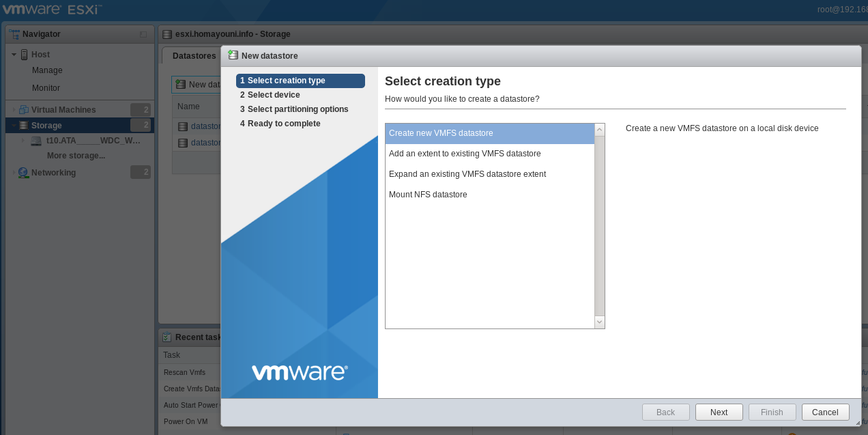Click the Host server icon

click(24, 55)
